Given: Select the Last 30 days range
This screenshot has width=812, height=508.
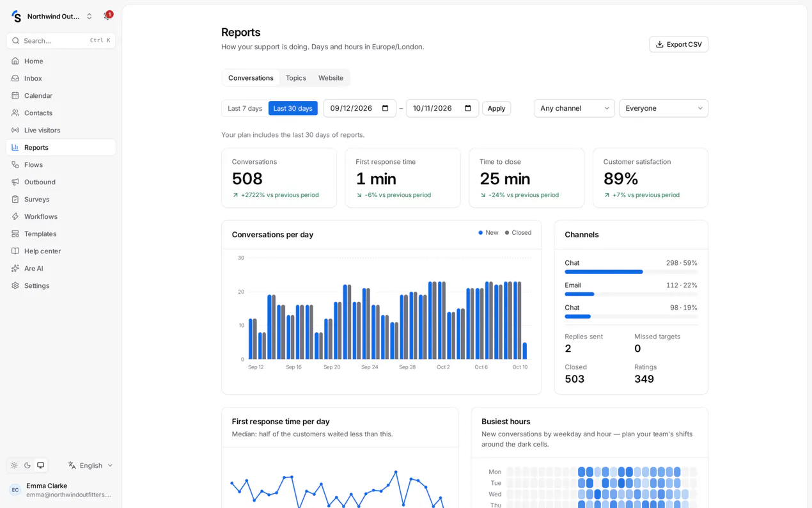Looking at the screenshot, I should 293,108.
